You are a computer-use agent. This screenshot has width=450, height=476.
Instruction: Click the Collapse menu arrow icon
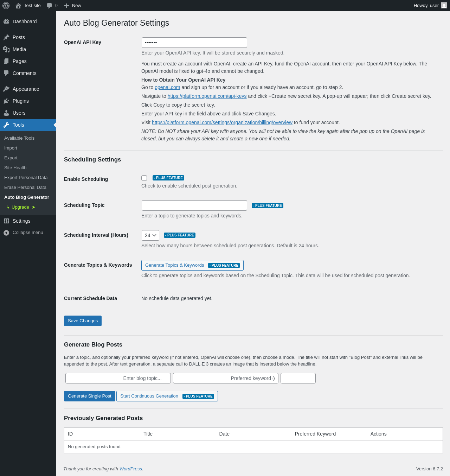pos(6,233)
